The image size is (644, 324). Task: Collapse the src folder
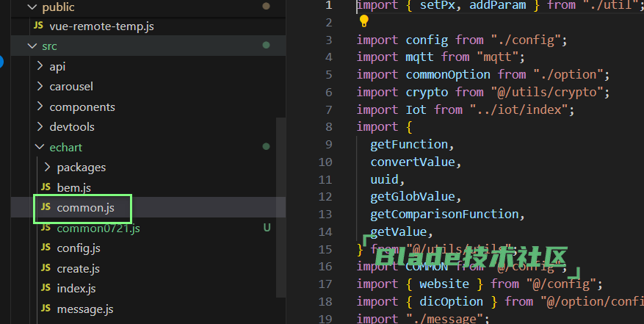32,46
